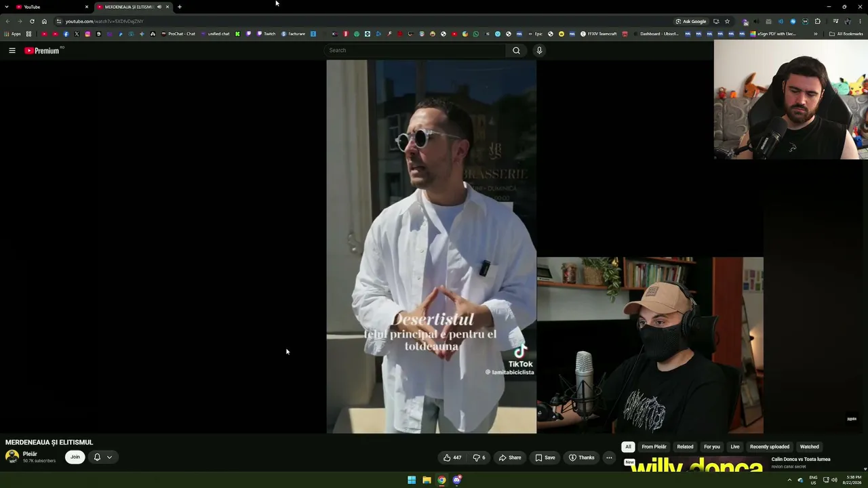Open the FFXIV Teamcraft bookmark
The width and height of the screenshot is (868, 488).
pyautogui.click(x=599, y=34)
